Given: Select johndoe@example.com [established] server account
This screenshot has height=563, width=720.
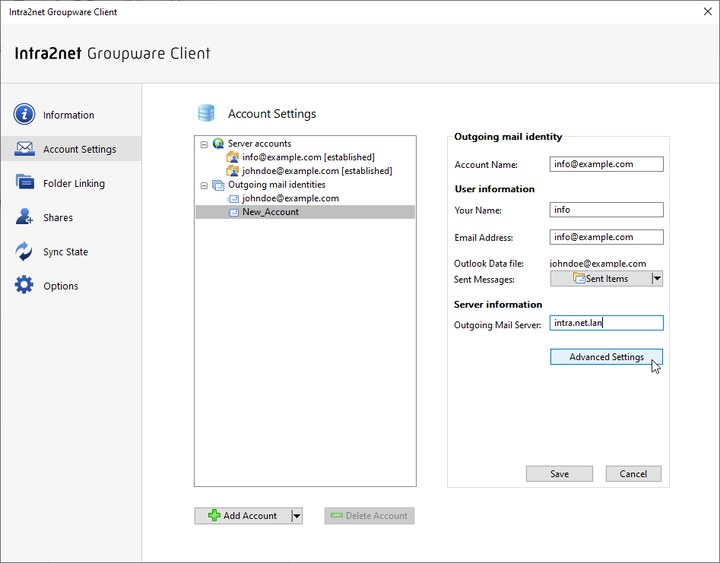Looking at the screenshot, I should pyautogui.click(x=317, y=171).
